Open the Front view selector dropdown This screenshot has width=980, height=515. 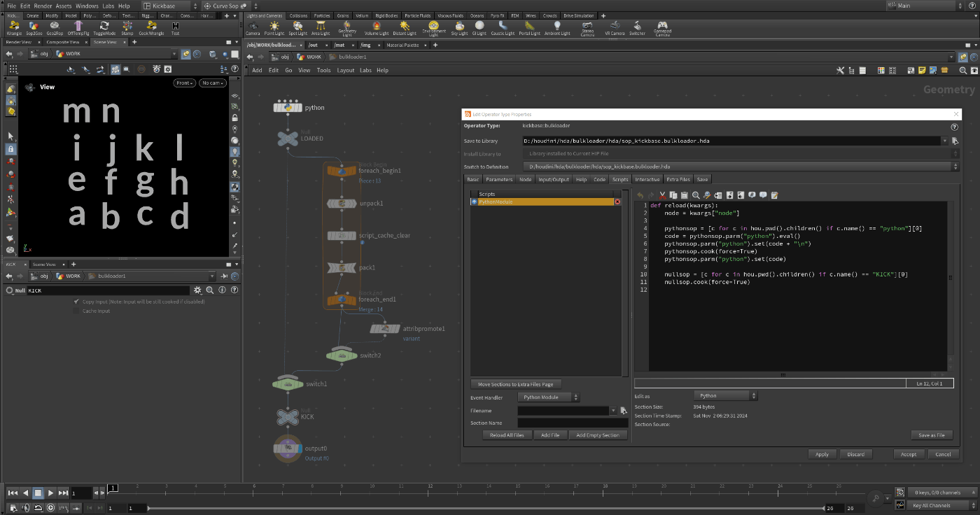tap(185, 83)
